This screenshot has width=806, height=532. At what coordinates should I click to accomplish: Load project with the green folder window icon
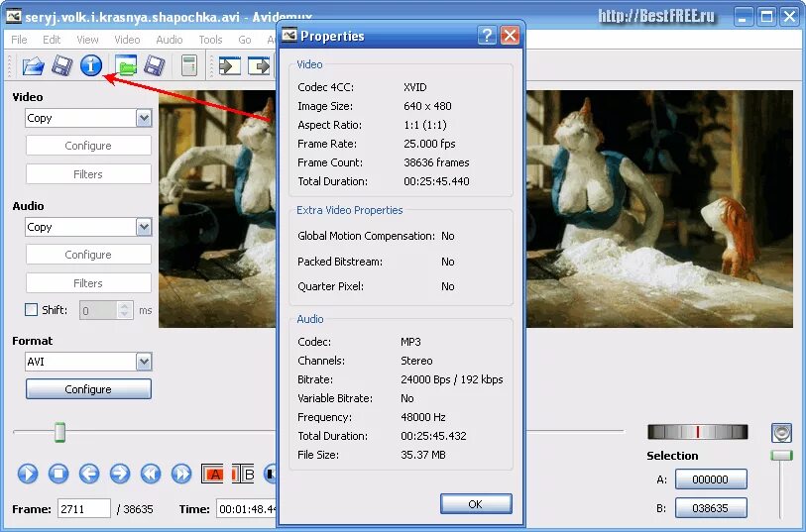click(x=126, y=65)
